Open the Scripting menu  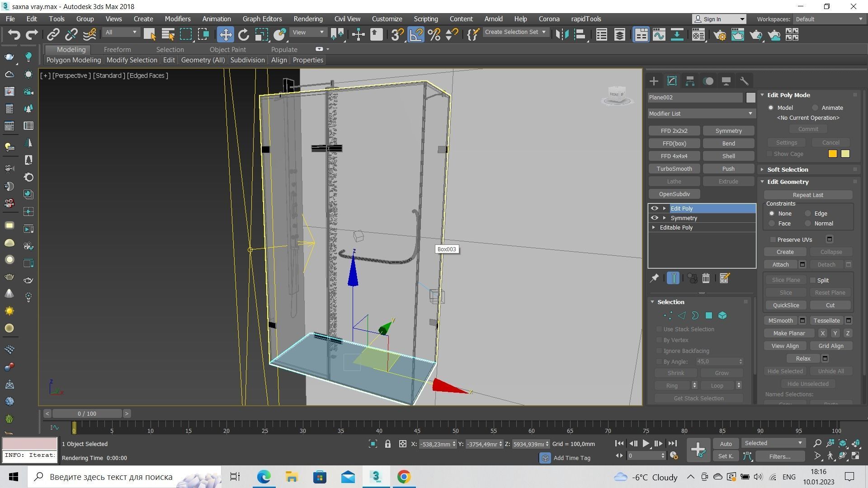(425, 19)
